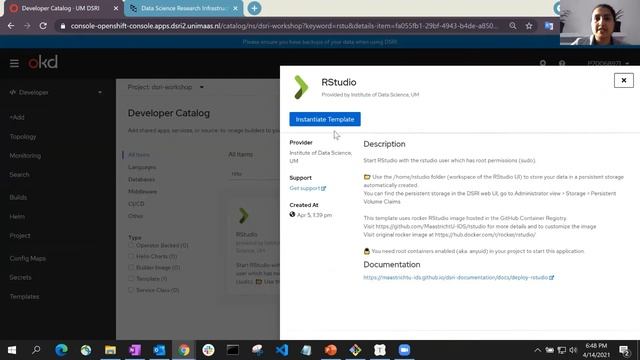Expand the Developer perspective switcher
640x360 pixels.
pos(56,92)
